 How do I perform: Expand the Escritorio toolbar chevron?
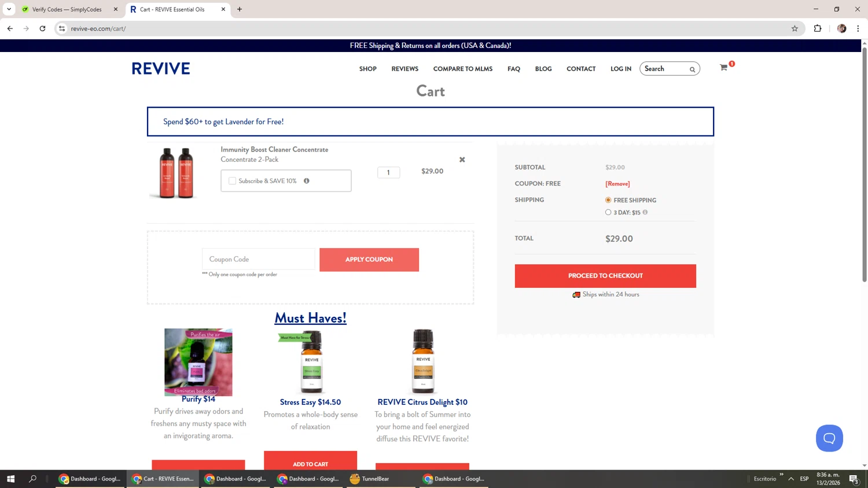[x=781, y=475]
